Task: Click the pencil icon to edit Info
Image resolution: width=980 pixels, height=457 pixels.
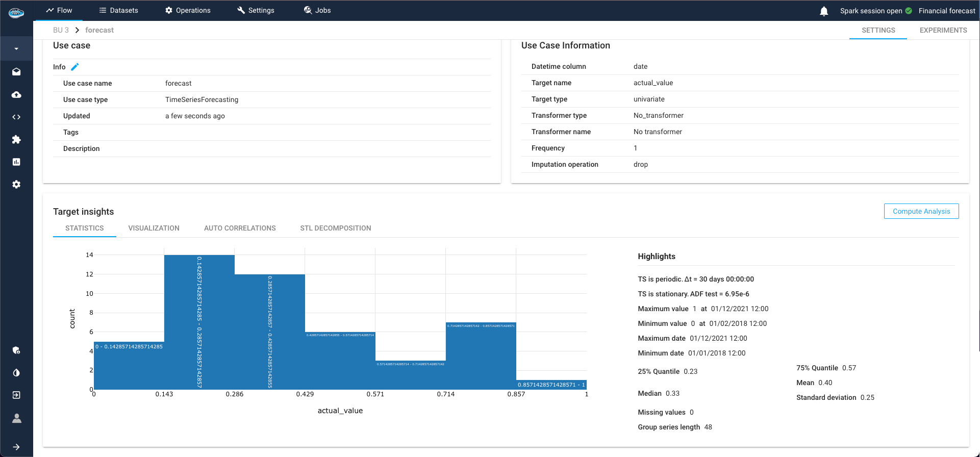Action: coord(75,67)
